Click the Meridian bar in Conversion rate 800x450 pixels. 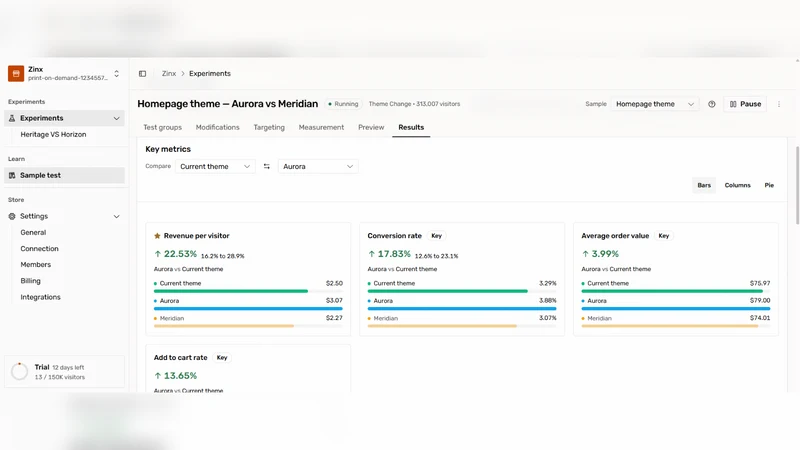(442, 326)
